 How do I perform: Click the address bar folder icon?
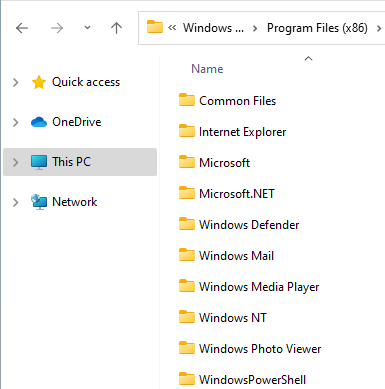pos(155,27)
